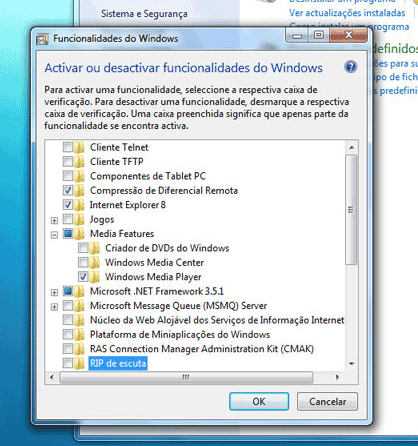Click the folder icon beside Cliente Telnet
Image resolution: width=418 pixels, height=446 pixels.
(79, 147)
